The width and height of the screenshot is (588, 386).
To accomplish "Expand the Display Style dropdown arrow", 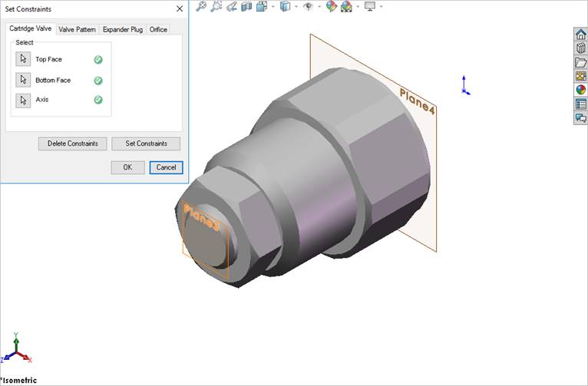I will 296,7.
